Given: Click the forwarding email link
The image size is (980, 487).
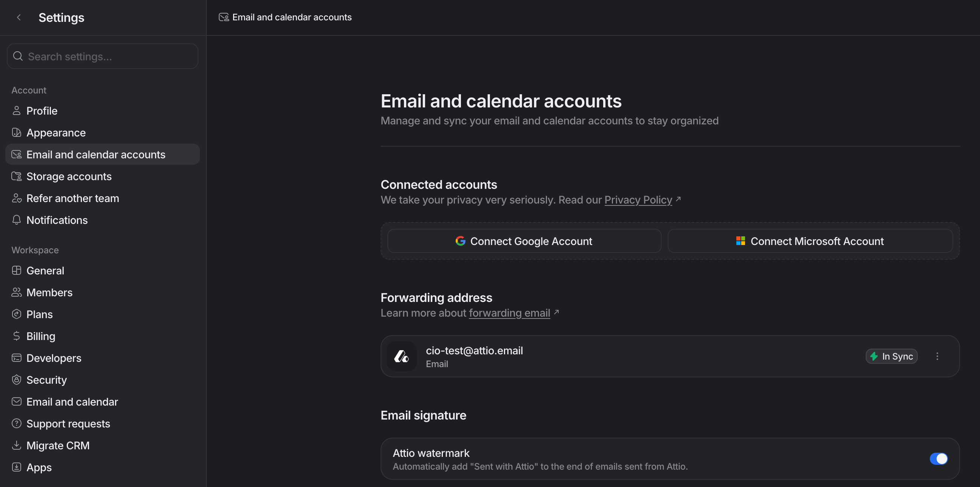Looking at the screenshot, I should pos(509,313).
